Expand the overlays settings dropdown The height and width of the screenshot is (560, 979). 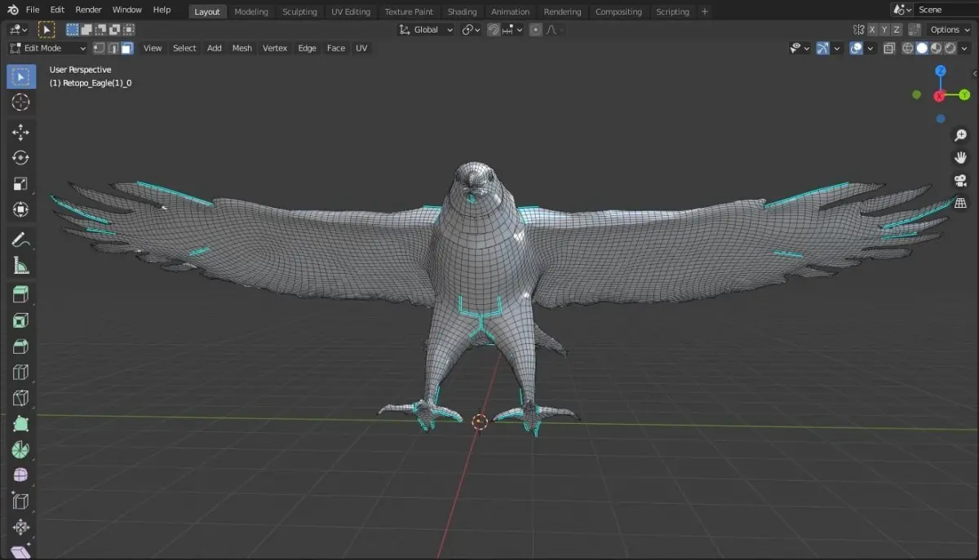click(x=870, y=48)
